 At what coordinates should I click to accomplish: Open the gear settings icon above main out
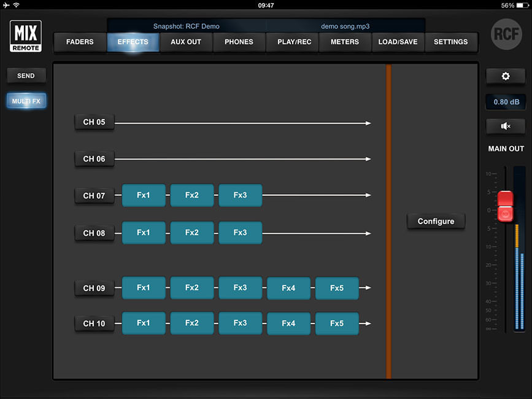[x=505, y=76]
